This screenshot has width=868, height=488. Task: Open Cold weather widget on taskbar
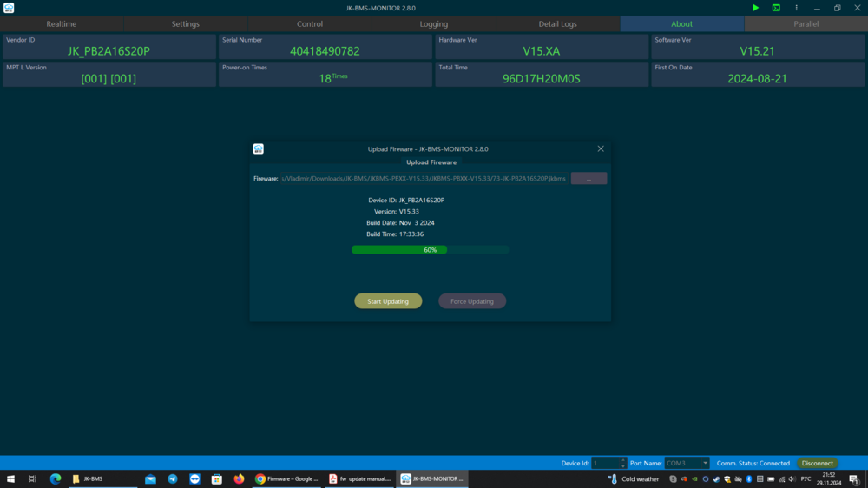634,479
